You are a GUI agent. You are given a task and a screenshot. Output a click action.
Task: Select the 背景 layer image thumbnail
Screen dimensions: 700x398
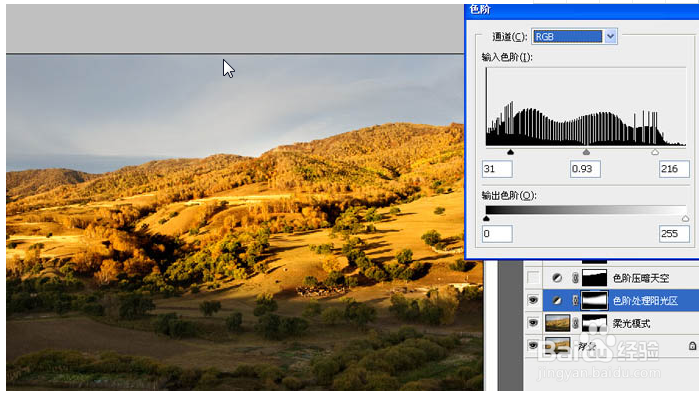558,345
